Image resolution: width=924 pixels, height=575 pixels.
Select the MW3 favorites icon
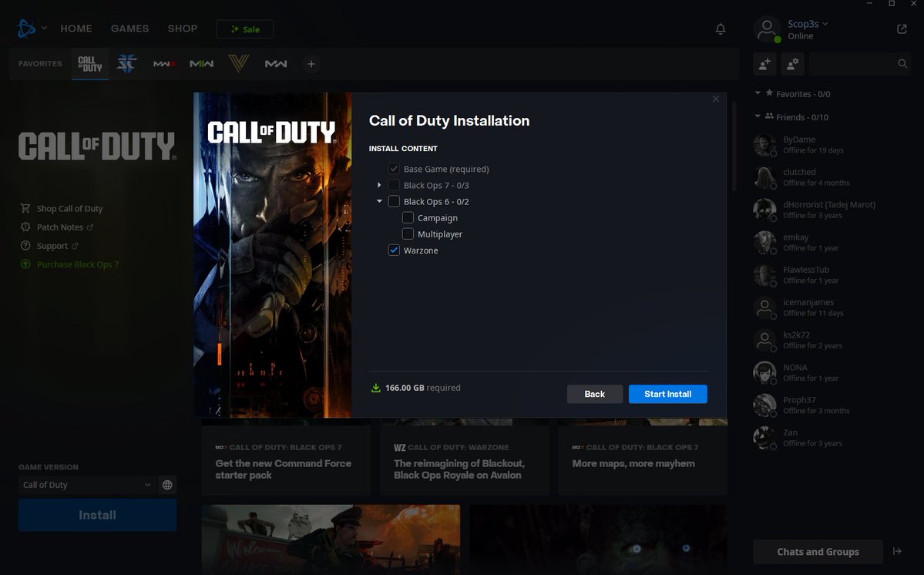coord(164,64)
